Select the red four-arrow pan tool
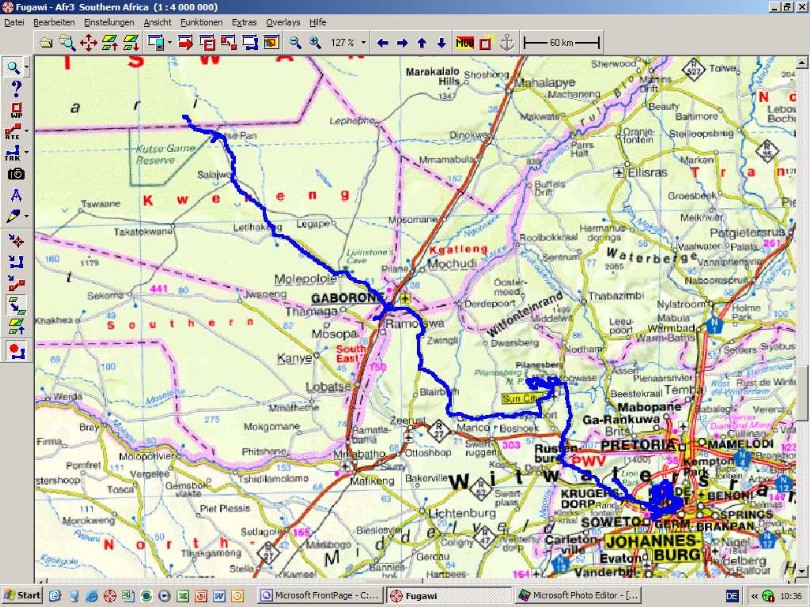The width and height of the screenshot is (810, 607). pos(88,42)
